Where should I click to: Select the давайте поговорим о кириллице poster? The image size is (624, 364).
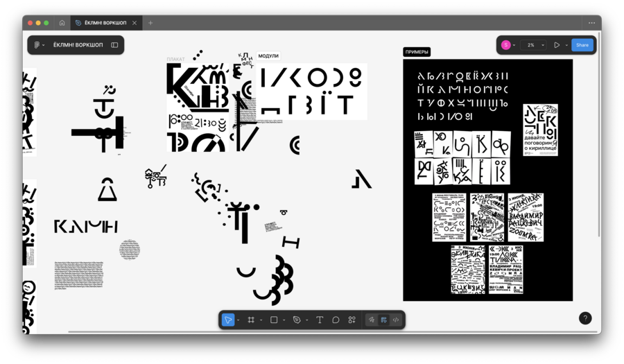click(540, 130)
